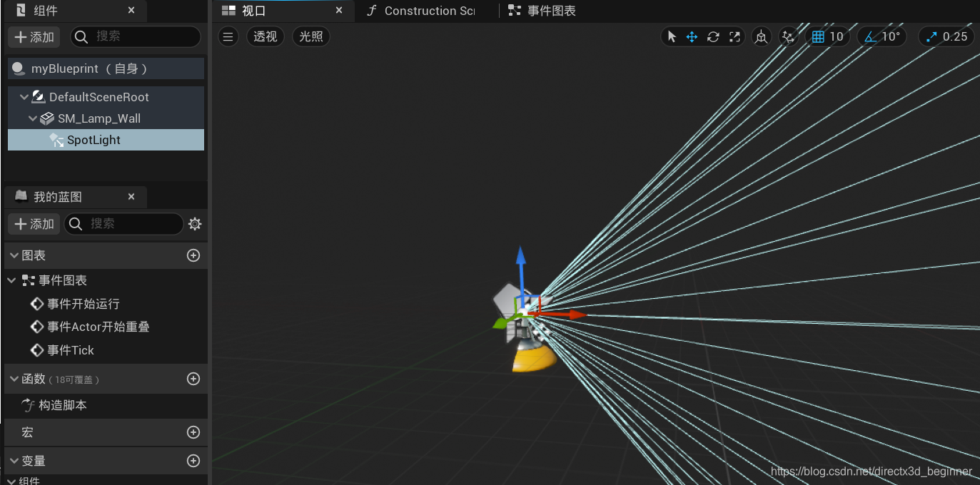Select the rotate tool
Screen dimensions: 980x485
[713, 36]
